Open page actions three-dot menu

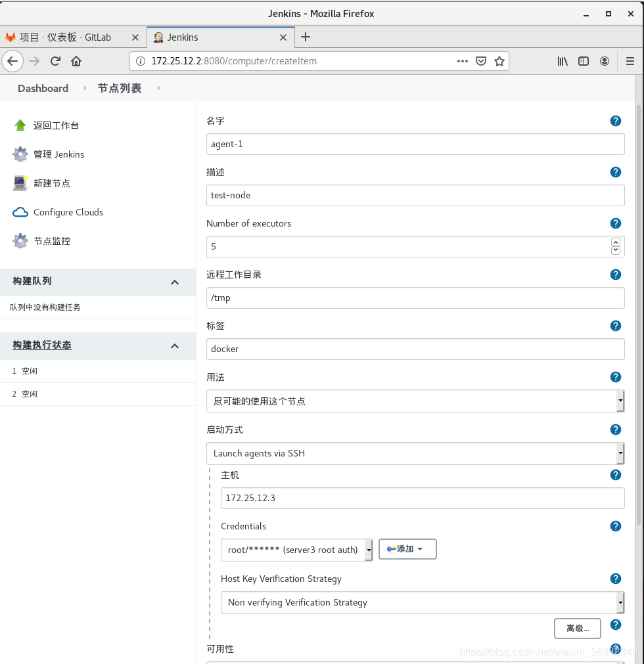pos(462,61)
